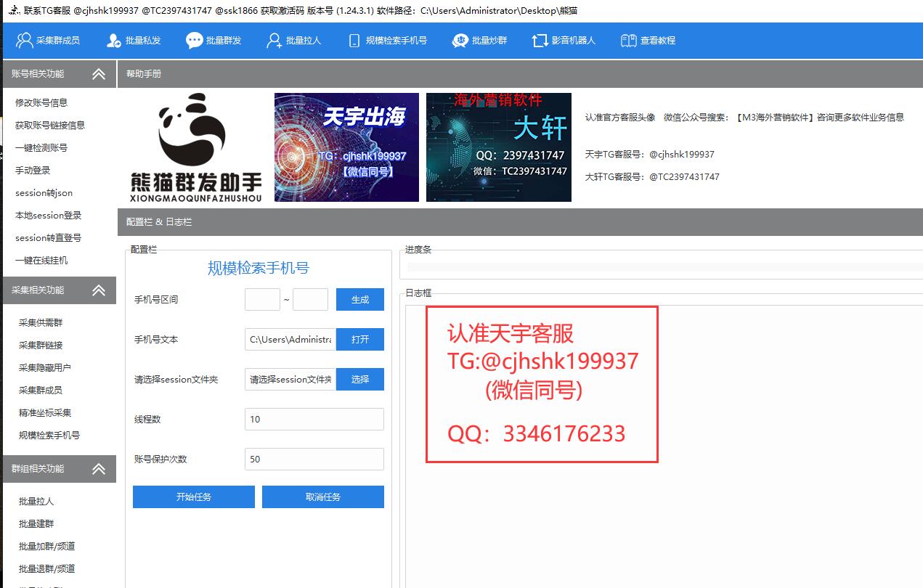
Task: Click the 进度条 progress bar
Action: [x=664, y=267]
